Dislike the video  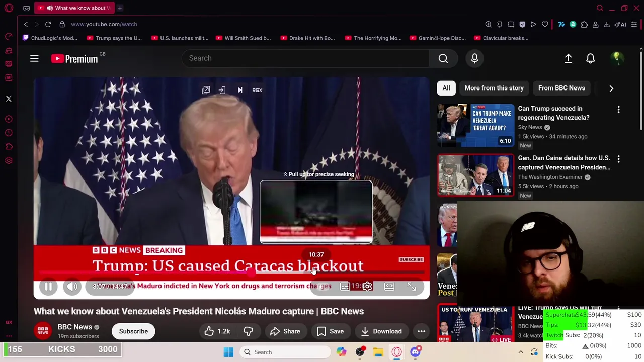tap(248, 331)
